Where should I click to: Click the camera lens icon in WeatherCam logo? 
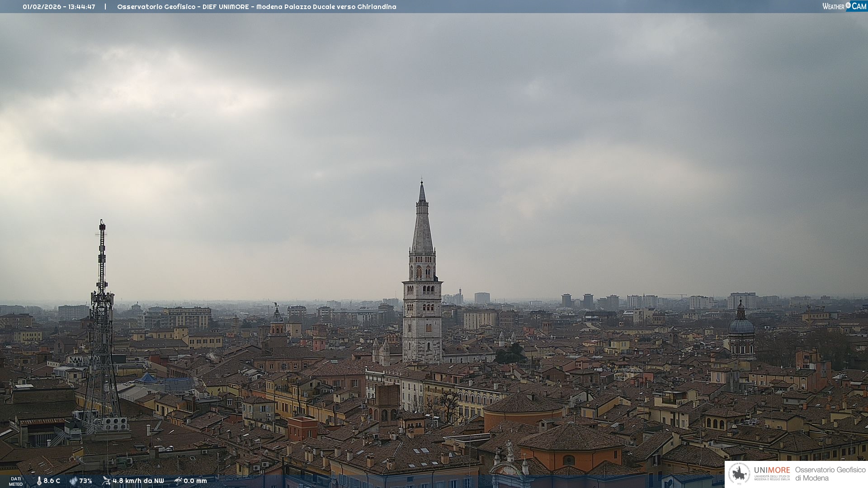(x=848, y=5)
